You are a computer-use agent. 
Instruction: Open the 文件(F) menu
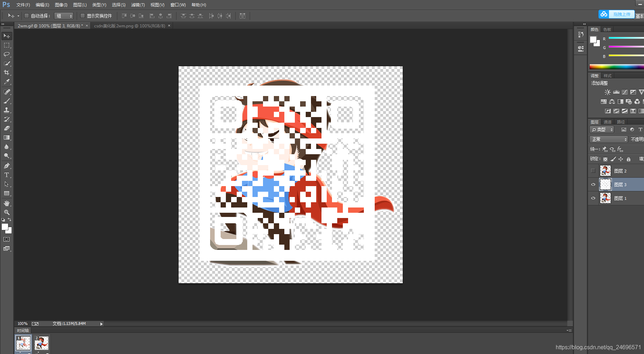(x=23, y=5)
